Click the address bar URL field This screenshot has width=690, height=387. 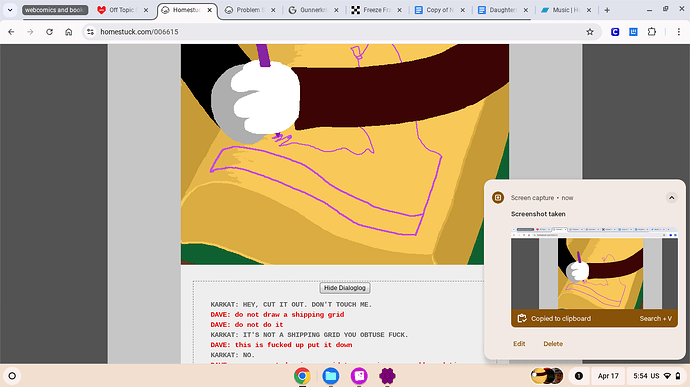tap(334, 32)
